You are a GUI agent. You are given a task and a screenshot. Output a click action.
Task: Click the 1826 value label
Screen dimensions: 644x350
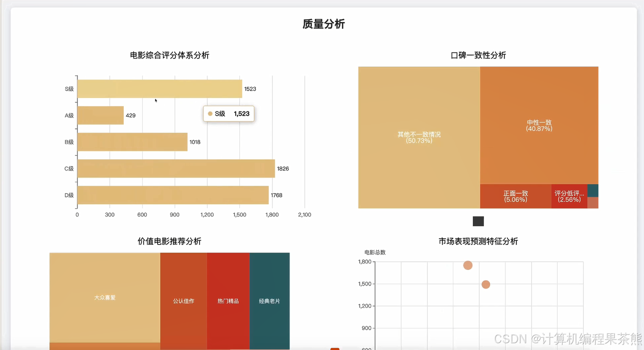pyautogui.click(x=283, y=169)
